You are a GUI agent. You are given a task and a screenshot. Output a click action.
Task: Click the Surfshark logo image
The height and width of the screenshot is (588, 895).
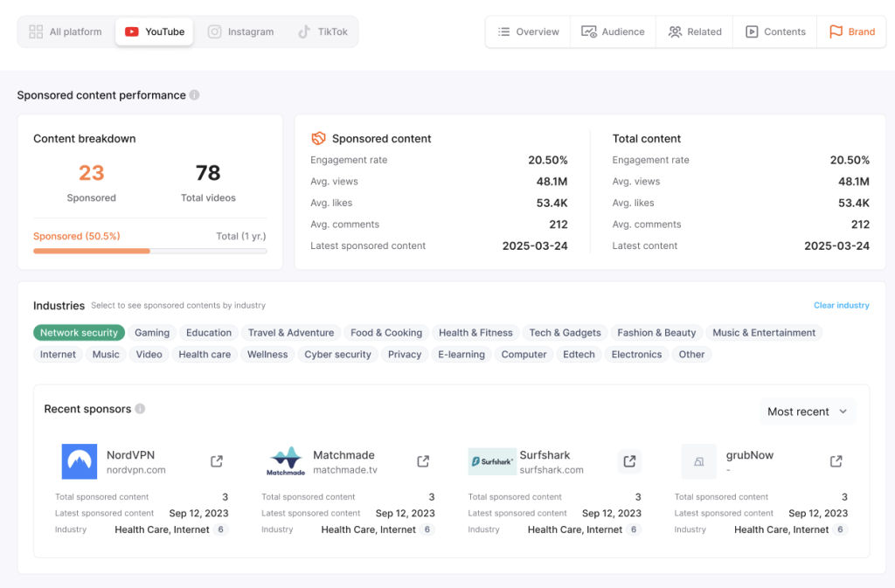(492, 461)
